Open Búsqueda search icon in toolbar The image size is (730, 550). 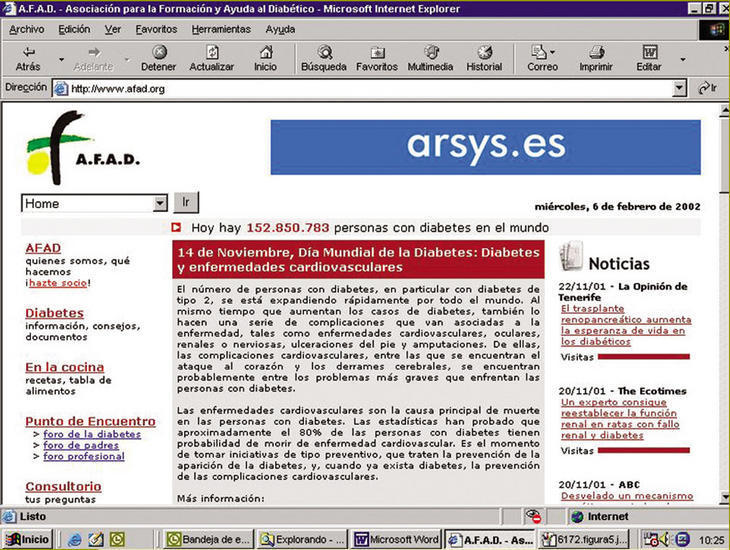tap(324, 52)
